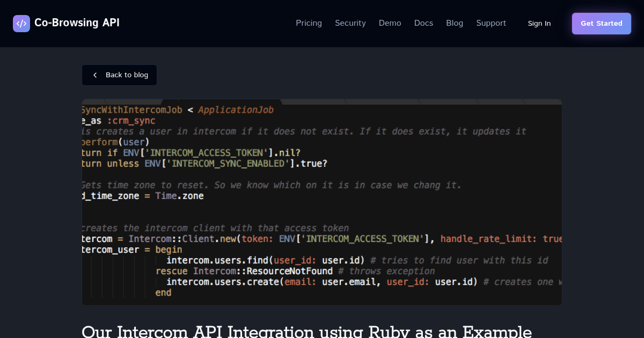Click the Sign In link
This screenshot has width=644, height=338.
pos(539,24)
